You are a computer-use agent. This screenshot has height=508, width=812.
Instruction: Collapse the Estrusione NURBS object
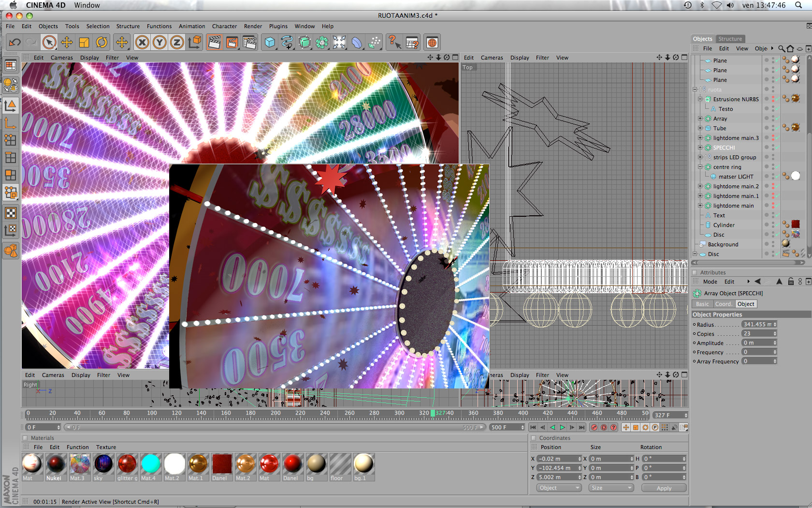pos(700,99)
